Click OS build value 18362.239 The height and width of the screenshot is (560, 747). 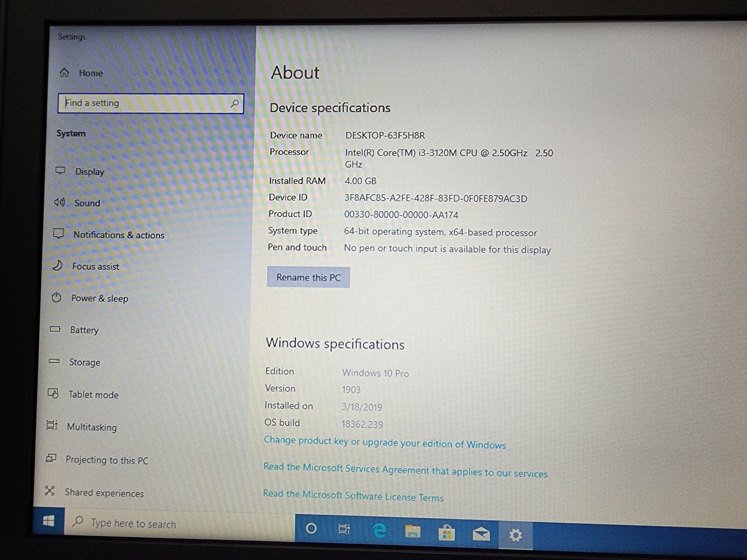coord(362,424)
